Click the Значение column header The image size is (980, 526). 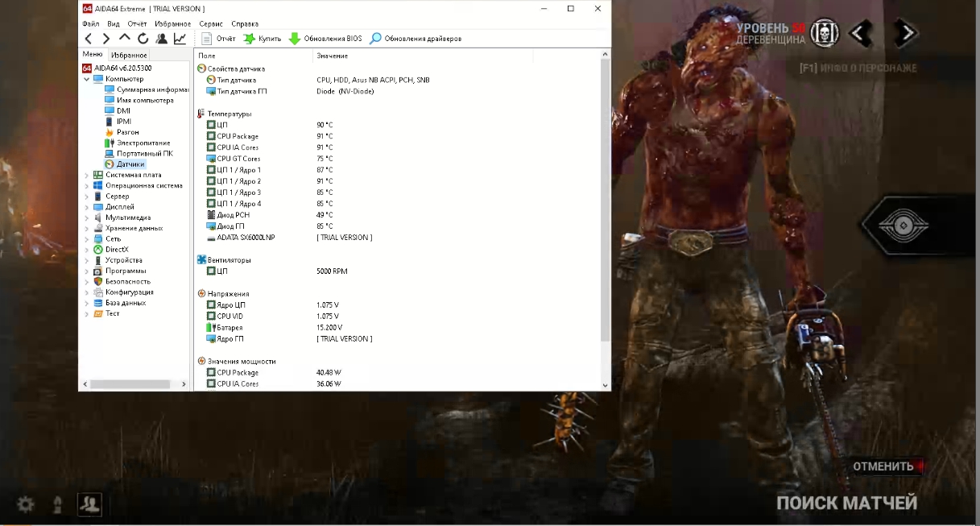pyautogui.click(x=422, y=56)
